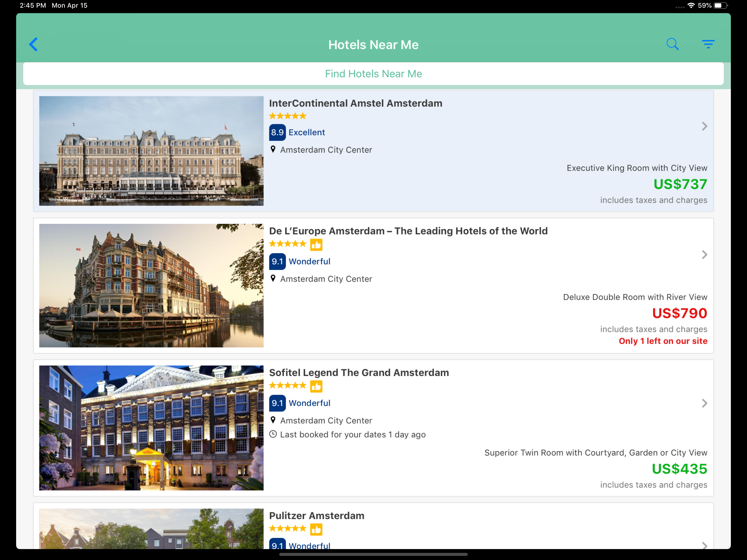Tap the US$790 price
747x560 pixels.
point(679,313)
